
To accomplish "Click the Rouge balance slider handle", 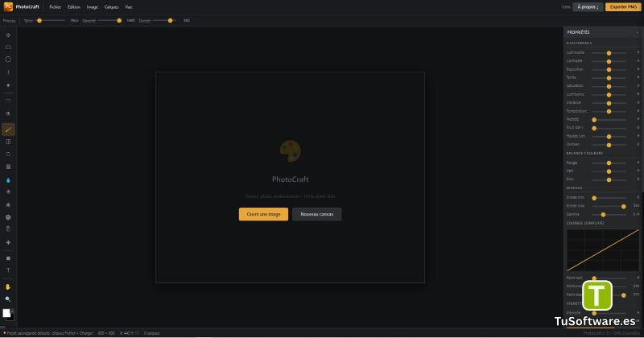I will 609,163.
